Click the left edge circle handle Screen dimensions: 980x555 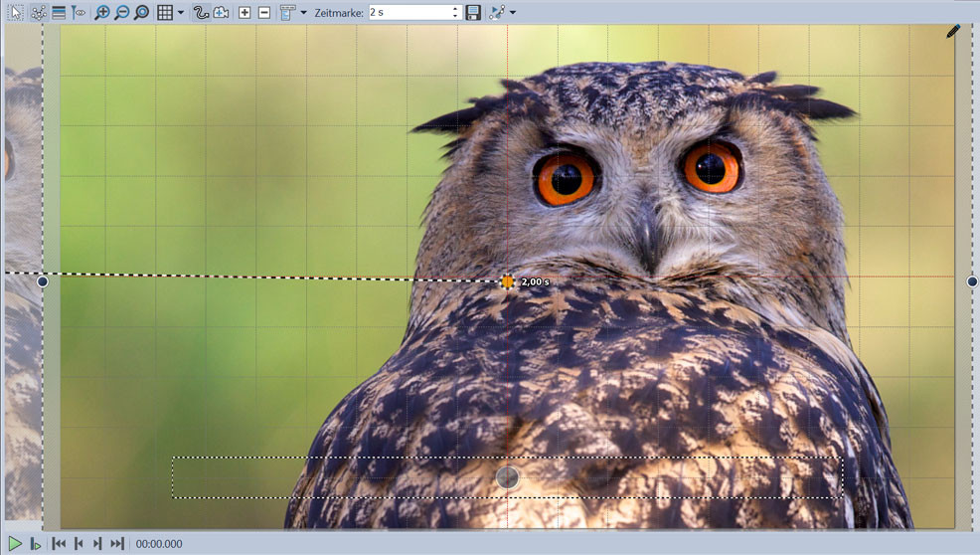[42, 281]
